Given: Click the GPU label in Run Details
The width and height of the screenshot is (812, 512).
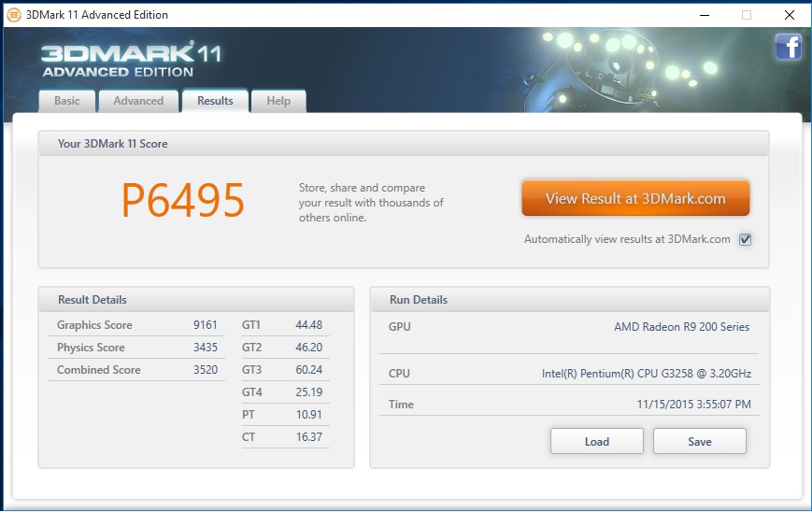Looking at the screenshot, I should [400, 327].
